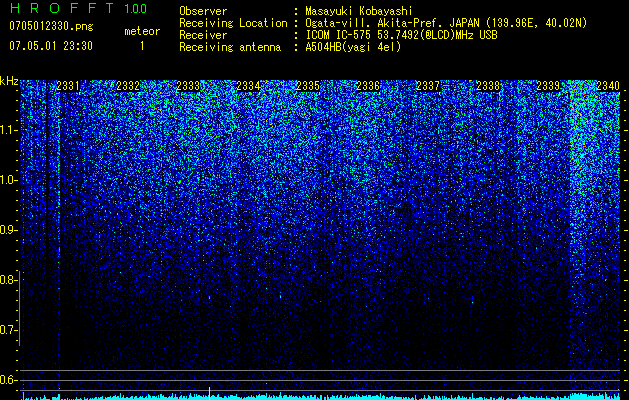Click the 0.9 frequency axis label
Viewport: 629px width, 400px height.
pyautogui.click(x=7, y=230)
